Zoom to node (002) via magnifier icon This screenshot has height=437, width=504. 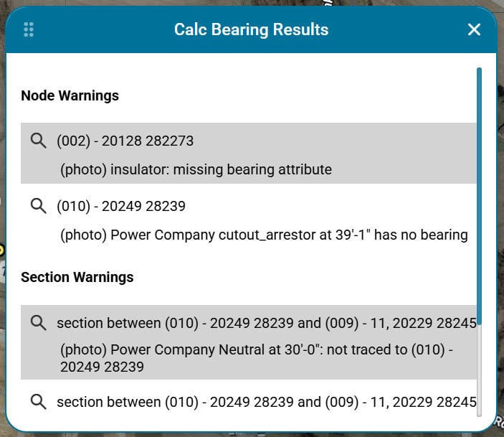tap(38, 141)
